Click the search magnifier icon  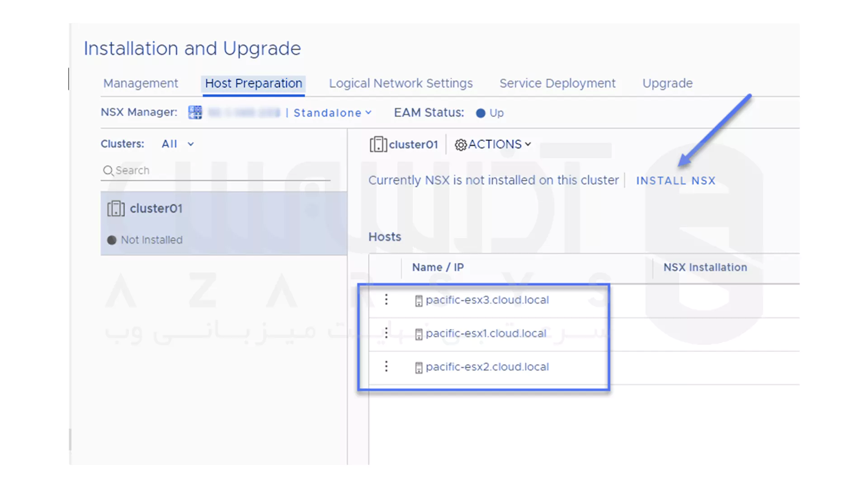108,171
